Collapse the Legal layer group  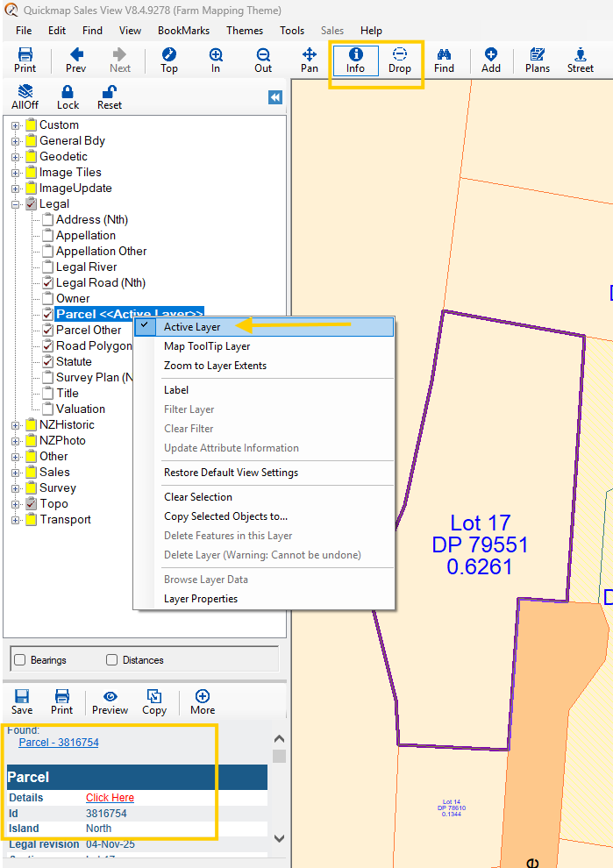tap(16, 204)
